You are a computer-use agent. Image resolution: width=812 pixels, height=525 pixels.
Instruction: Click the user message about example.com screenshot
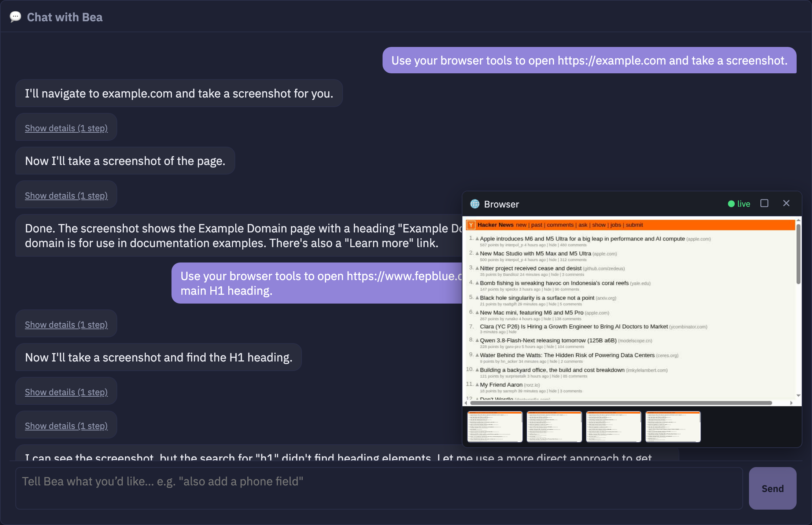(x=589, y=60)
